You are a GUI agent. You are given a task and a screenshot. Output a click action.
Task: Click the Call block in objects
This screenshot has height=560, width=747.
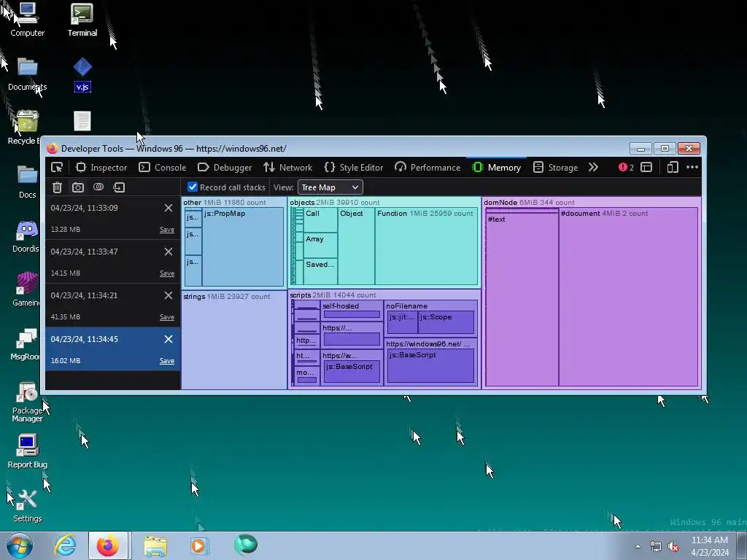(320, 220)
